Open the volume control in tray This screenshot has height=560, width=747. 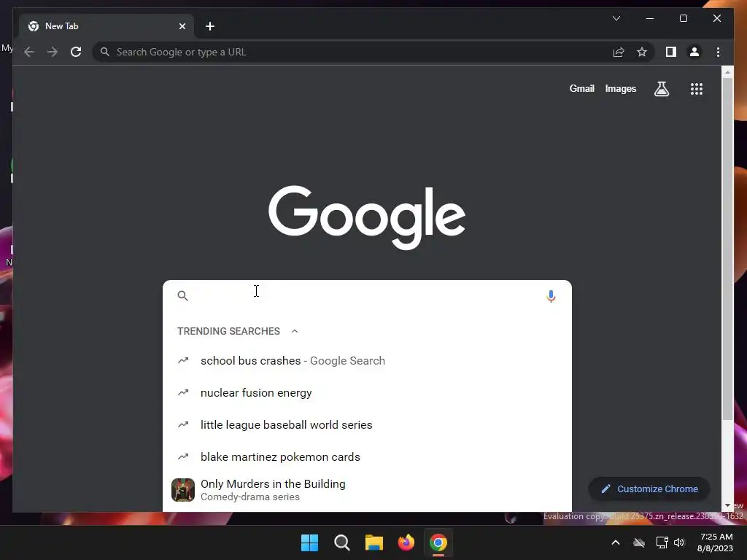[x=679, y=542]
